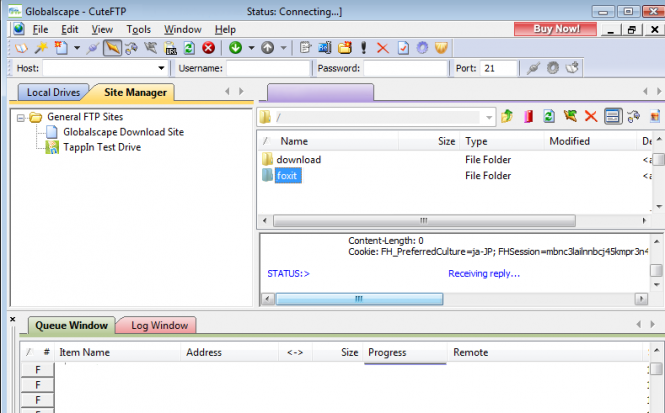Open the Upload options dropdown arrow
The image size is (665, 413).
(x=283, y=48)
